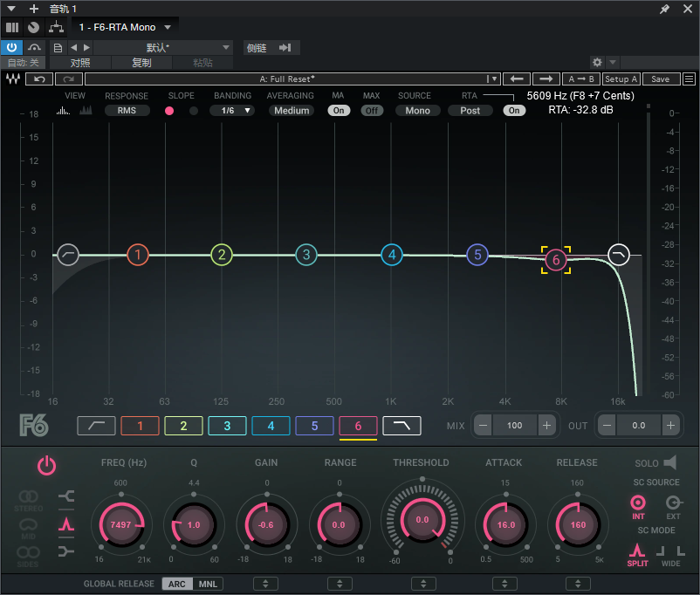Load the next Waves preset arrow
Screen dimensions: 700x595
tap(546, 79)
